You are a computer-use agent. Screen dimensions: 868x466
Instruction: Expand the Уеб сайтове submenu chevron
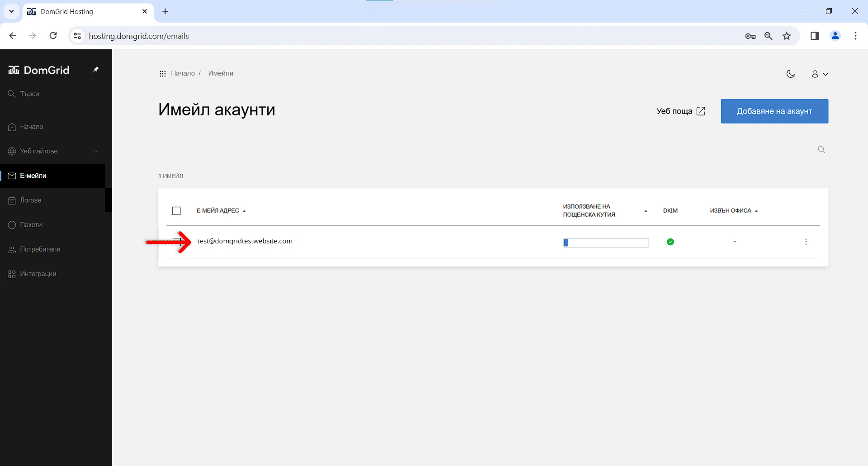tap(96, 151)
